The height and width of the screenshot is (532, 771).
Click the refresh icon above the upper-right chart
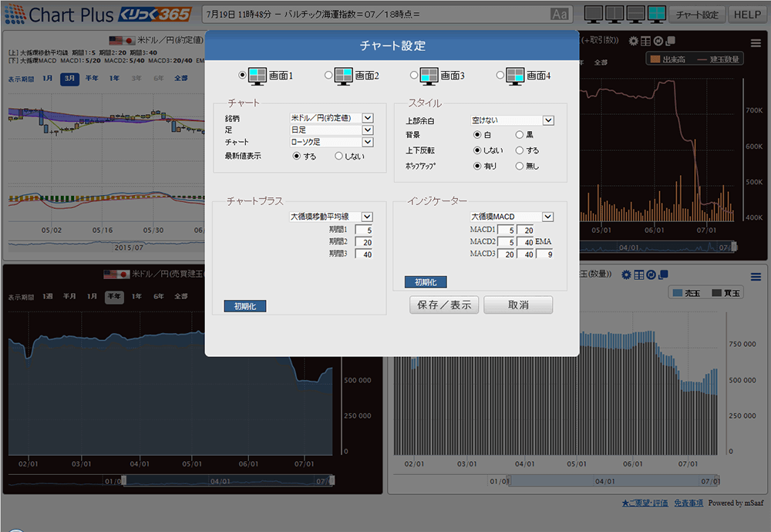pyautogui.click(x=658, y=40)
